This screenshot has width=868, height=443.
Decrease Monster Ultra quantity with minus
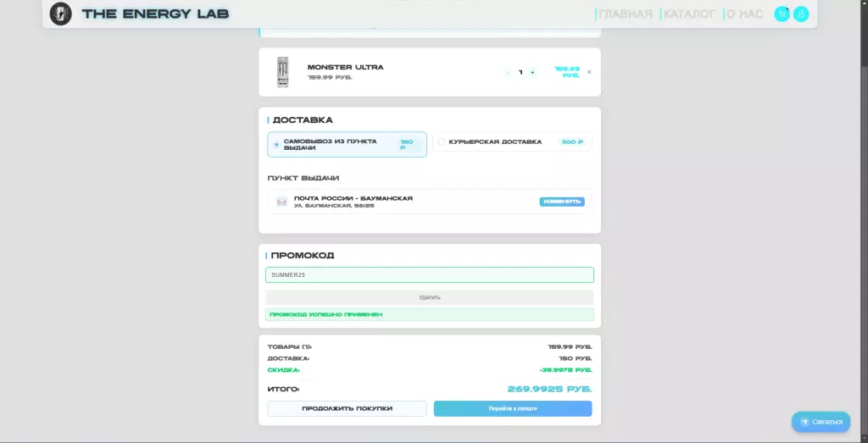coord(509,73)
